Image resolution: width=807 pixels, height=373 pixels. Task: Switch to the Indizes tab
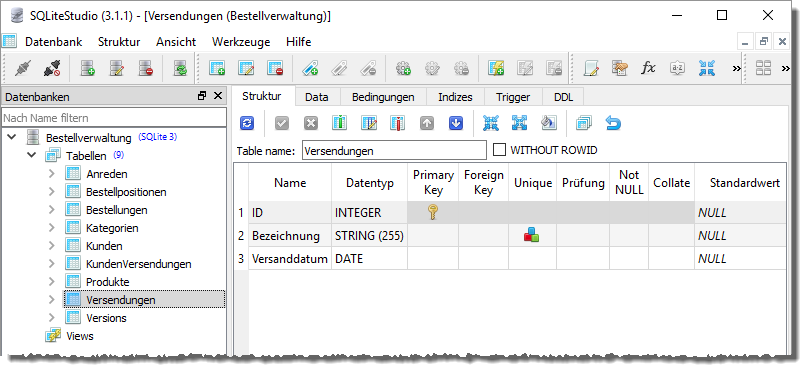point(455,97)
